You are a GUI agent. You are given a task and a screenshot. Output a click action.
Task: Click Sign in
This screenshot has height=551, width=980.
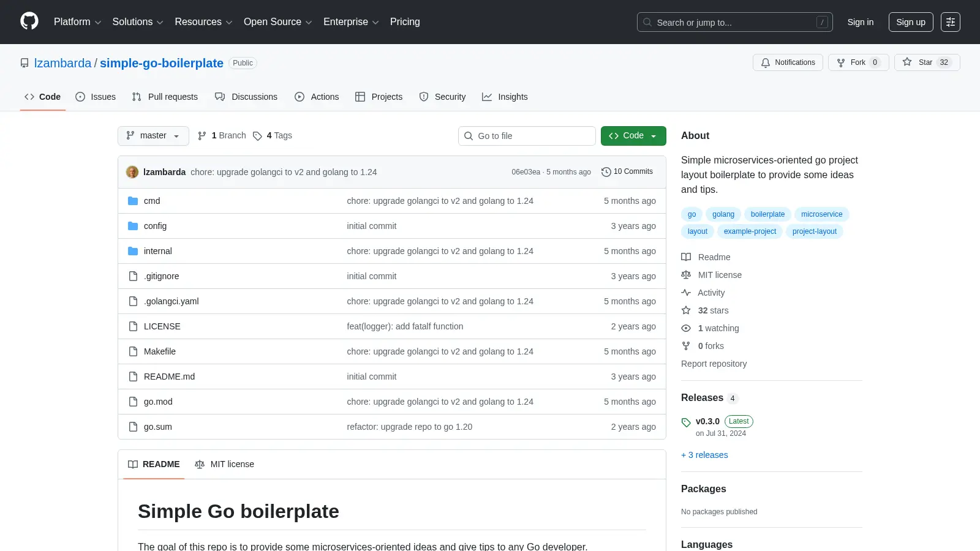point(861,22)
